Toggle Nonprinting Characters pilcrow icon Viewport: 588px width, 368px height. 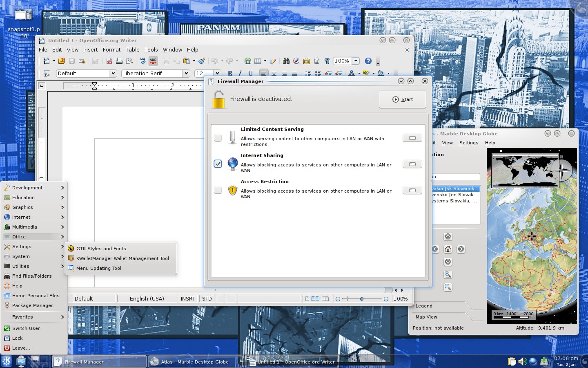pyautogui.click(x=327, y=61)
